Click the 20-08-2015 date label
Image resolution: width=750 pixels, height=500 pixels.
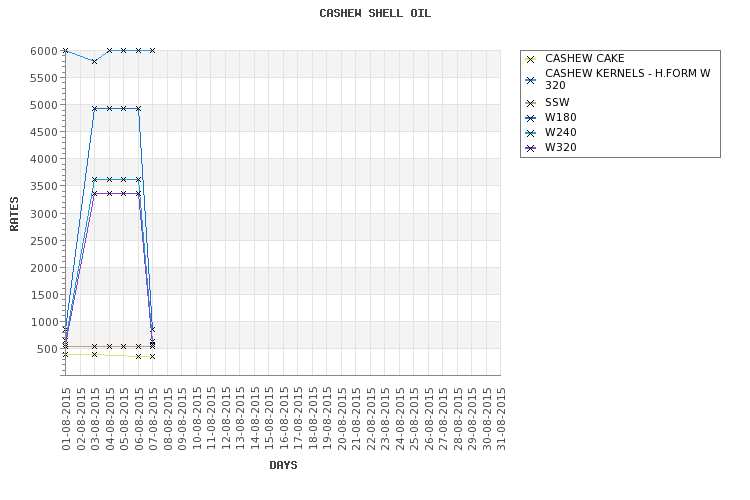coord(342,419)
